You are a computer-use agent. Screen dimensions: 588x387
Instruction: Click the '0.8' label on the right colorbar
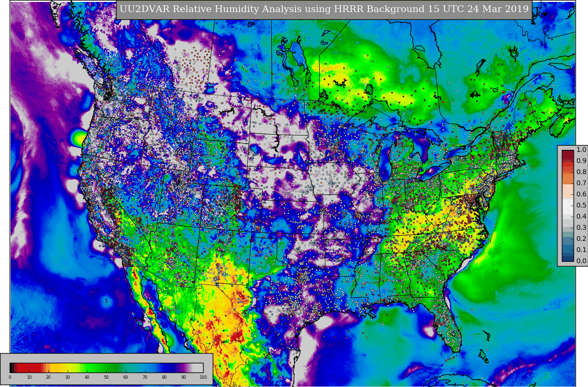[x=581, y=172]
